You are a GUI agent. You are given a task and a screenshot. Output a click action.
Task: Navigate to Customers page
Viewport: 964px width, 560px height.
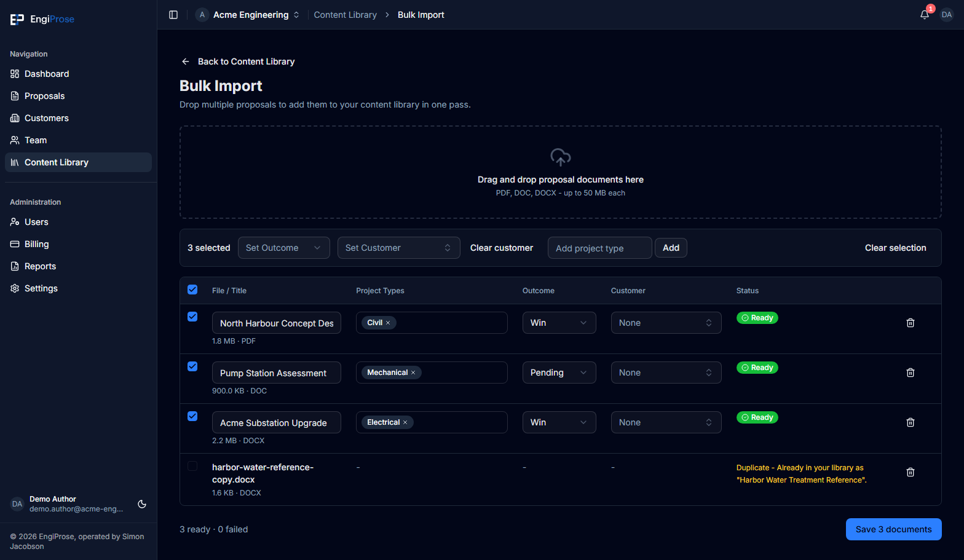pos(78,118)
